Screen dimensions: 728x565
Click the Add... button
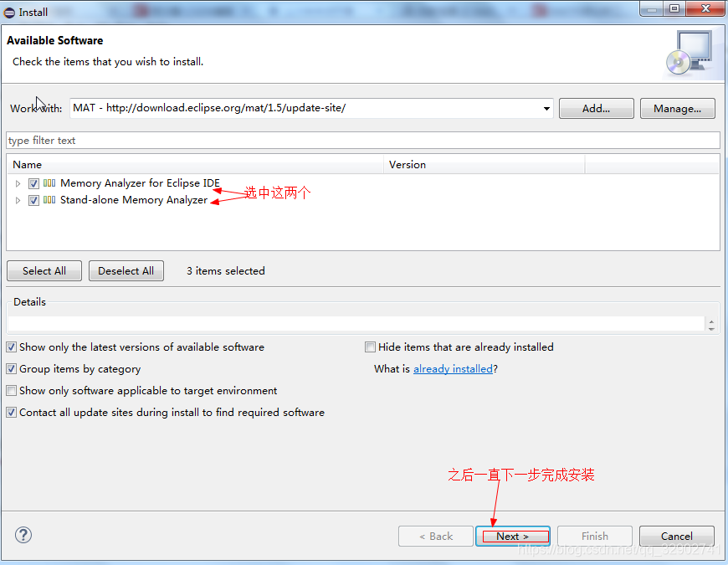(596, 108)
